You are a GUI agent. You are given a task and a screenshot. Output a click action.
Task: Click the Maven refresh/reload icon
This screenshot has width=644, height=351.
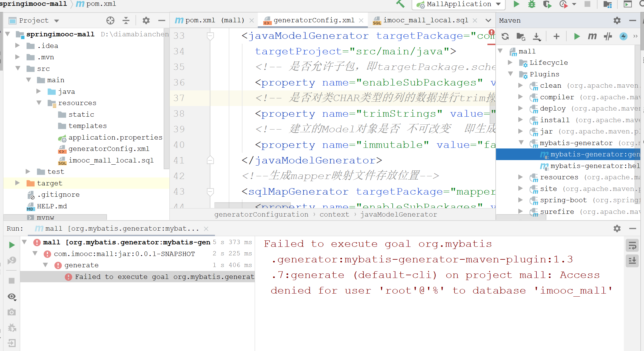point(505,36)
